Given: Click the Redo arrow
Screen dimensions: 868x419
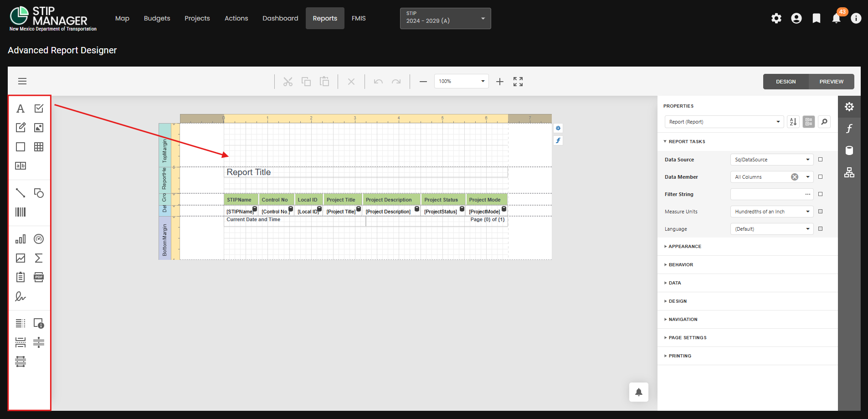Looking at the screenshot, I should pos(396,82).
